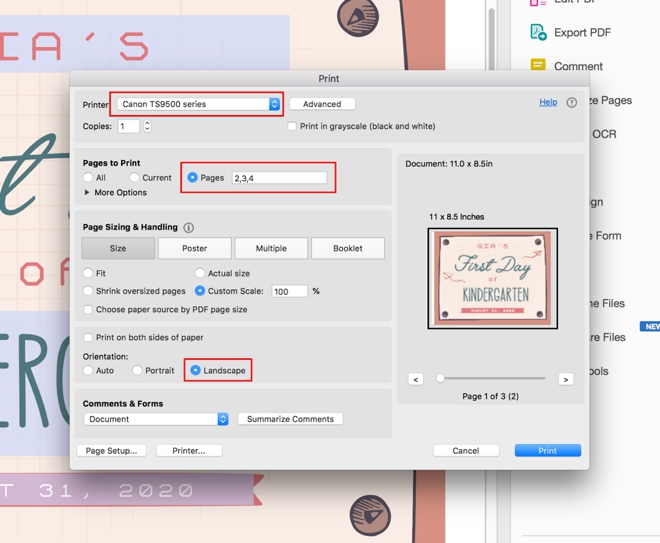Enable Print in grayscale checkbox
The image size is (660, 543).
coord(292,126)
